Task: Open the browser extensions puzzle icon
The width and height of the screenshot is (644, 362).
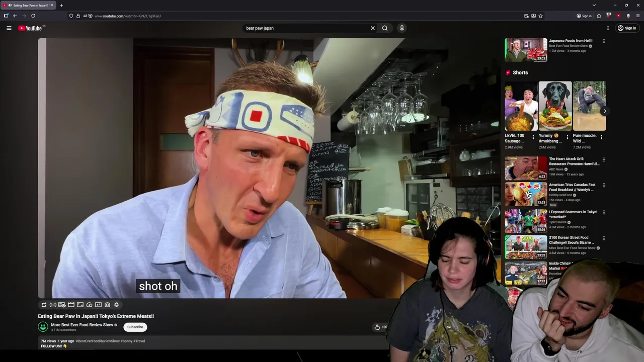Action: [599, 16]
